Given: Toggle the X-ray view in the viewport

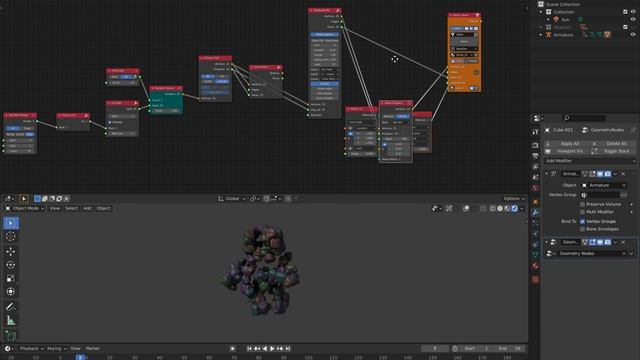Looking at the screenshot, I should tap(483, 209).
